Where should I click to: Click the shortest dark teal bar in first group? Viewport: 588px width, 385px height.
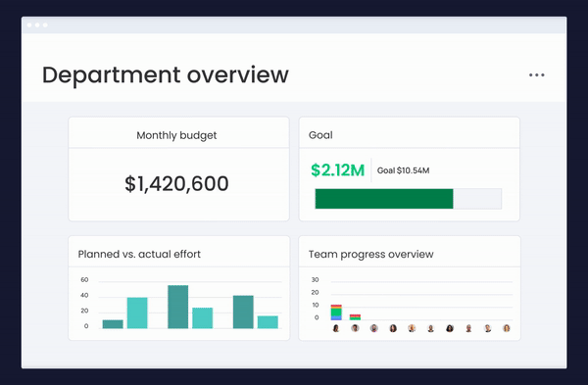click(x=113, y=324)
